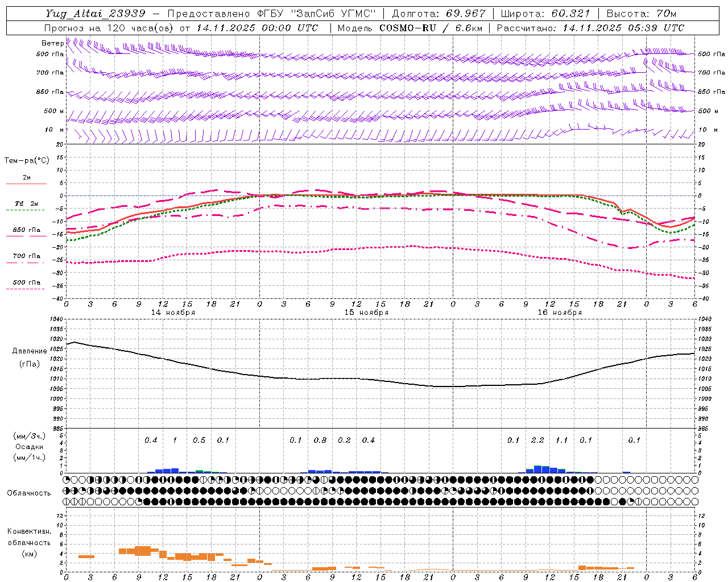Image resolution: width=728 pixels, height=582 pixels.
Task: Click the Модель COSMO-RU / 6.6км text
Action: click(410, 28)
